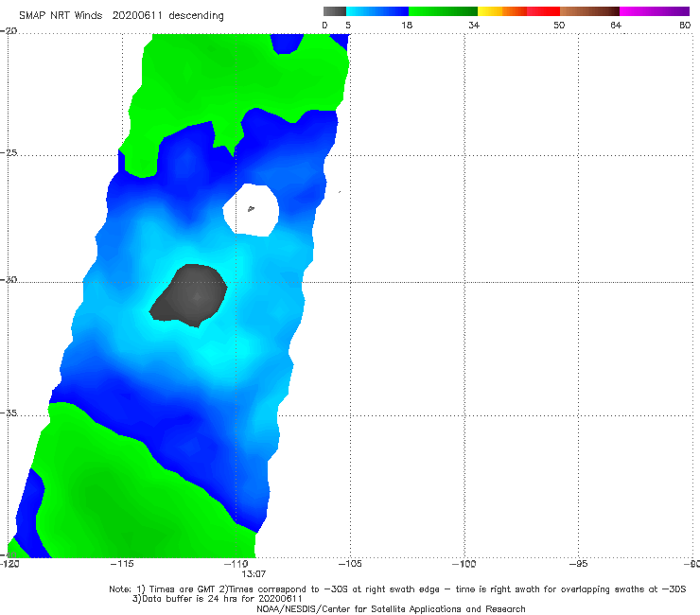Click the '50' color bar label

(x=559, y=26)
